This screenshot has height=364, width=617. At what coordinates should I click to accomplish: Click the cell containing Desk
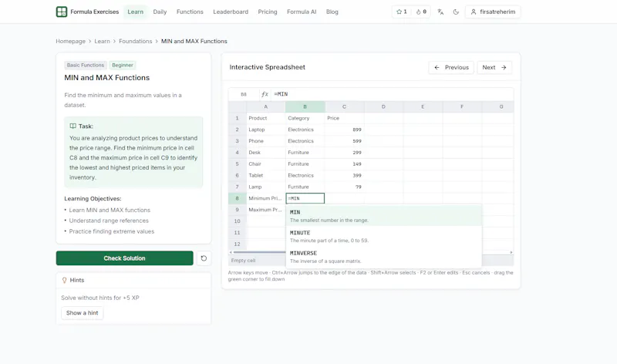(x=266, y=152)
